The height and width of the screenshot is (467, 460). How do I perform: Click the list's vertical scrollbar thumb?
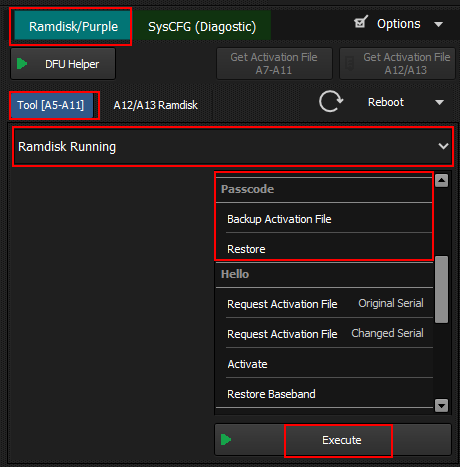click(441, 289)
